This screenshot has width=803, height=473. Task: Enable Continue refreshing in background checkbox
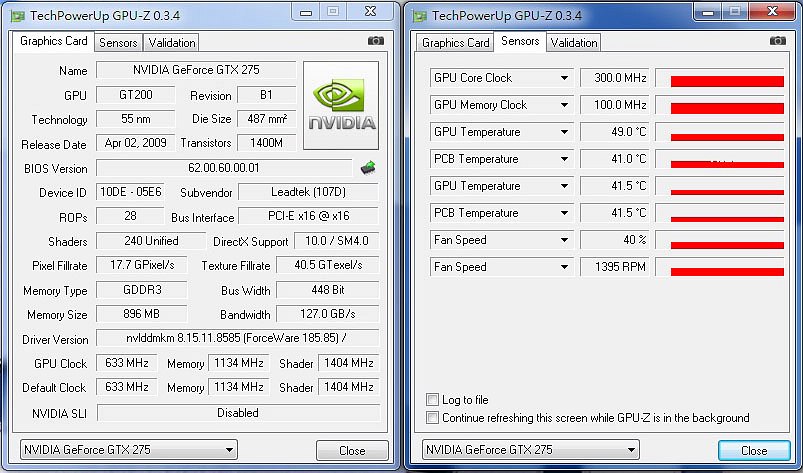[433, 418]
